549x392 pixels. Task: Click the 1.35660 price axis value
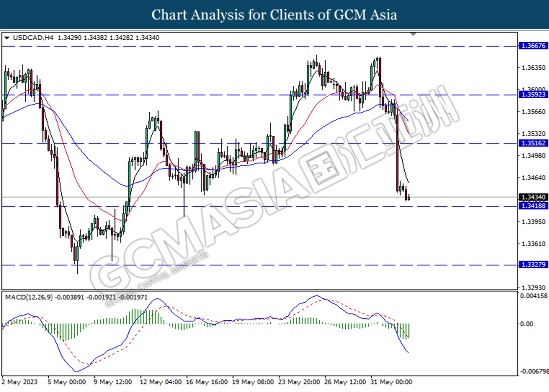tap(533, 112)
